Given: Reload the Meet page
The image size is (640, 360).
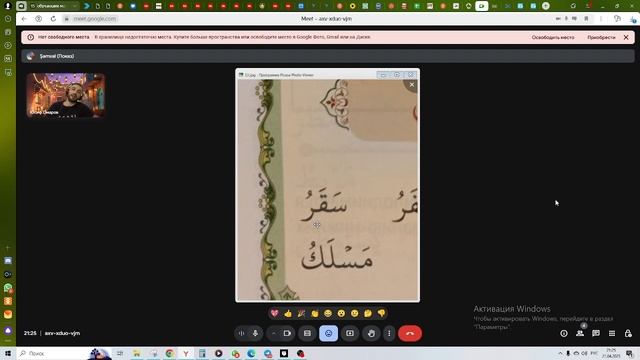Looking at the screenshot, I should (x=53, y=19).
